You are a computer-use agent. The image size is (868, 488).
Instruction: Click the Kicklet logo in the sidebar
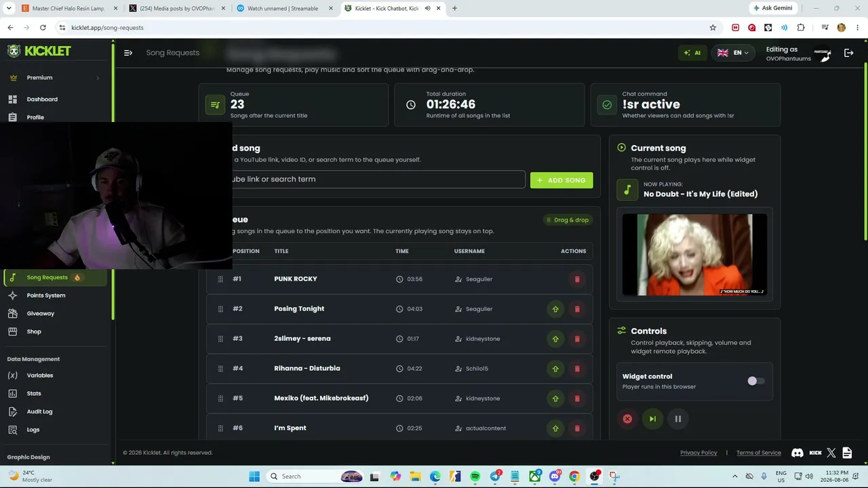[x=39, y=51]
